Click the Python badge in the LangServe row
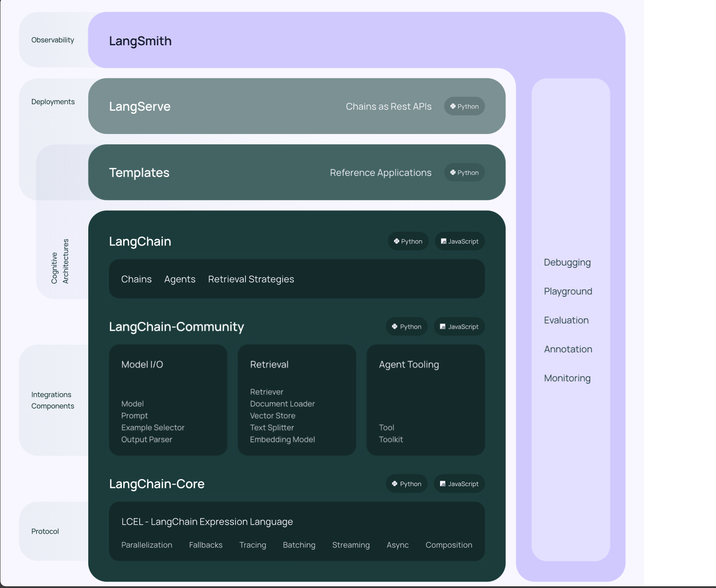The height and width of the screenshot is (588, 716). tap(464, 106)
